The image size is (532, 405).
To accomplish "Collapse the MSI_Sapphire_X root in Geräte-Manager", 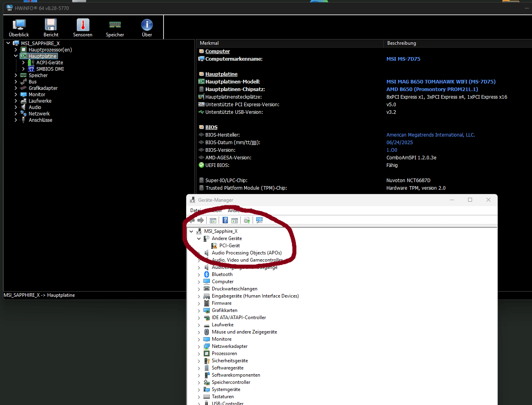I will tap(191, 231).
